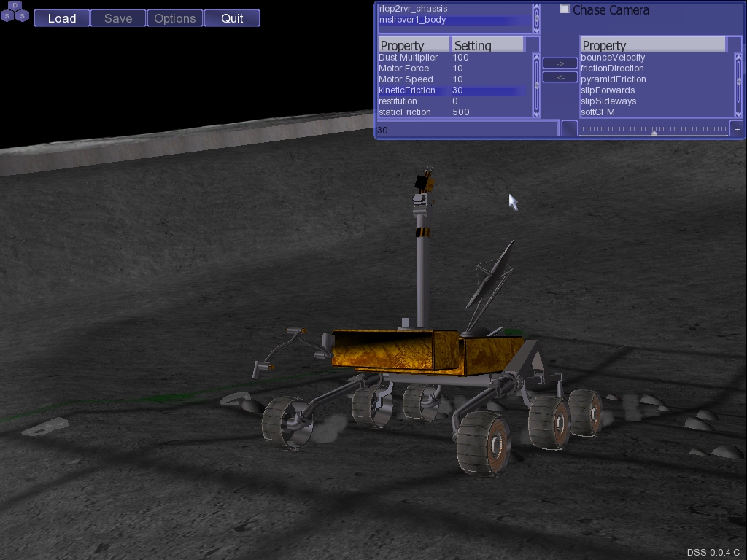Click the right property list scrollbar thumb

coord(739,81)
